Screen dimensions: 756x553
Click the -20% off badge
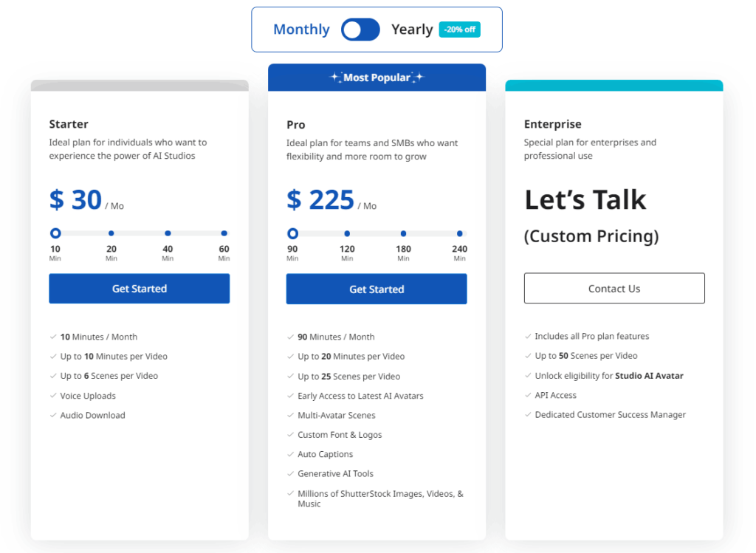[459, 30]
